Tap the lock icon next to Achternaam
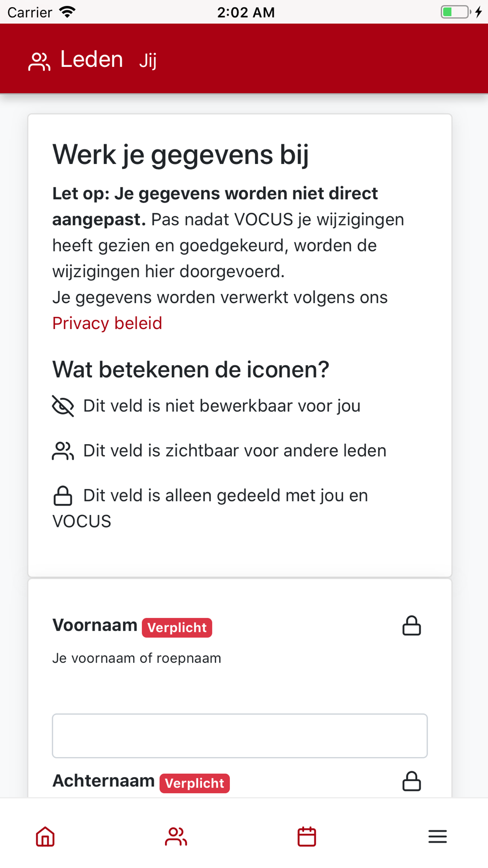This screenshot has height=868, width=488. pyautogui.click(x=411, y=781)
